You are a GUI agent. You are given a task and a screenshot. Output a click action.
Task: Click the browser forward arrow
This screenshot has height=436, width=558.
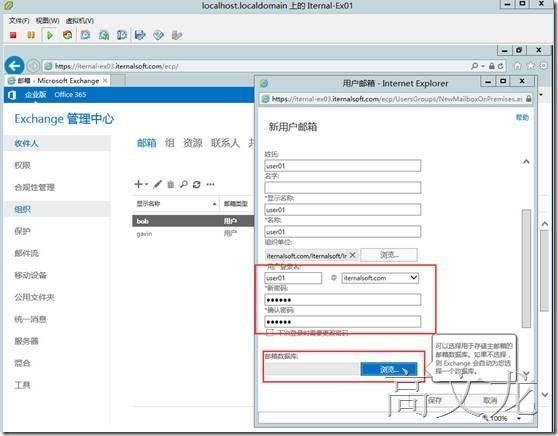point(33,66)
